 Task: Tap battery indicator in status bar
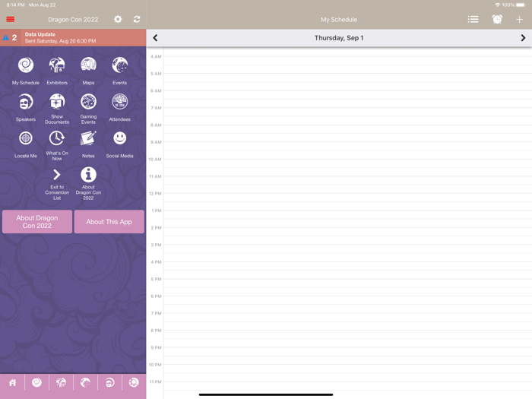coord(521,5)
